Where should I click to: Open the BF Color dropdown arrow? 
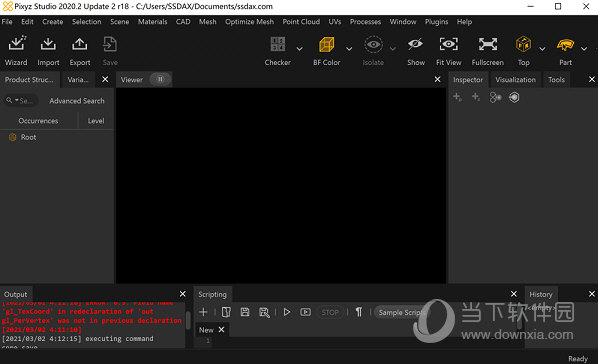point(349,49)
